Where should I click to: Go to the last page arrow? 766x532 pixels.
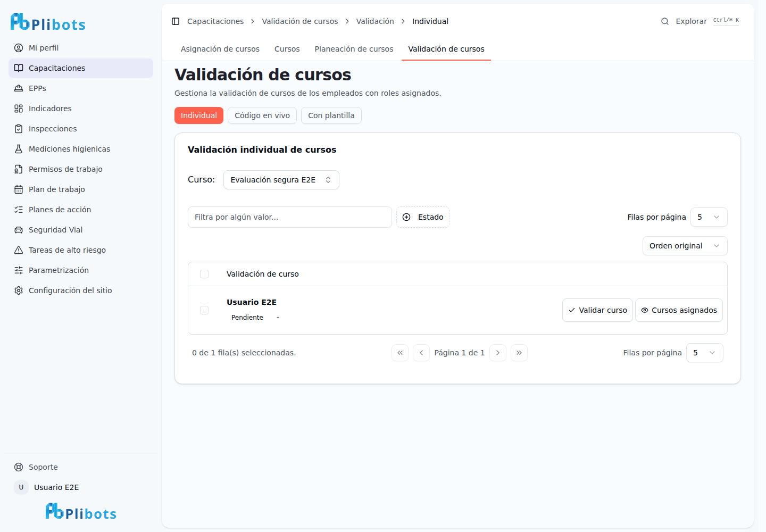coord(519,353)
